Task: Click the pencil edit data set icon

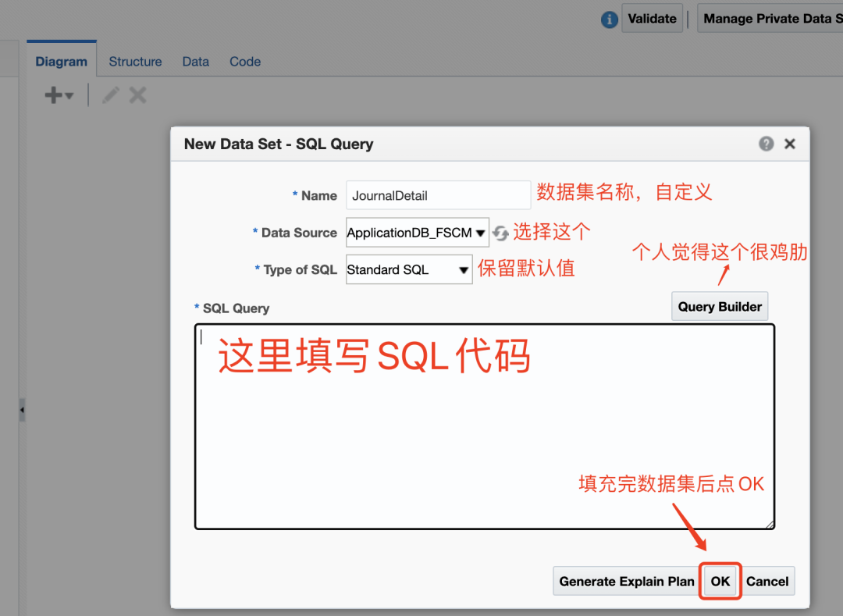Action: 111,95
